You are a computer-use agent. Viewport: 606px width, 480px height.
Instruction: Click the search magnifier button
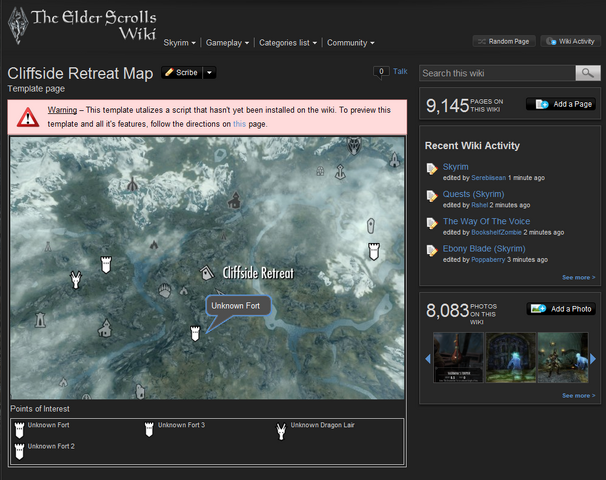pyautogui.click(x=588, y=73)
